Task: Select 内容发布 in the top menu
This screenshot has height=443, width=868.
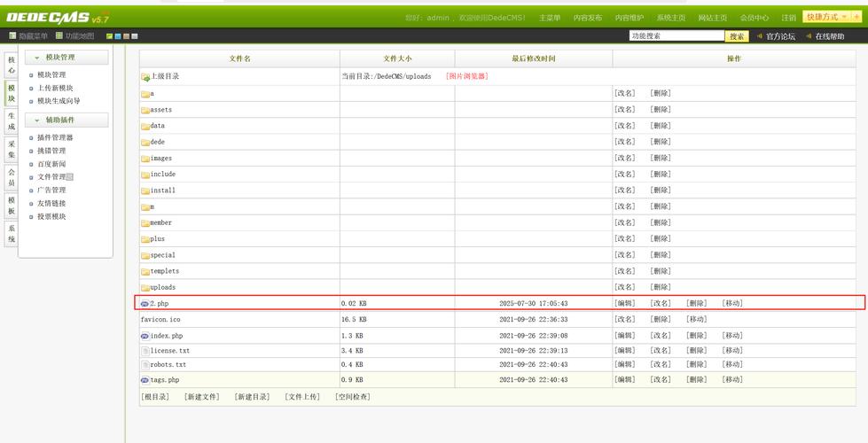Action: [x=587, y=18]
